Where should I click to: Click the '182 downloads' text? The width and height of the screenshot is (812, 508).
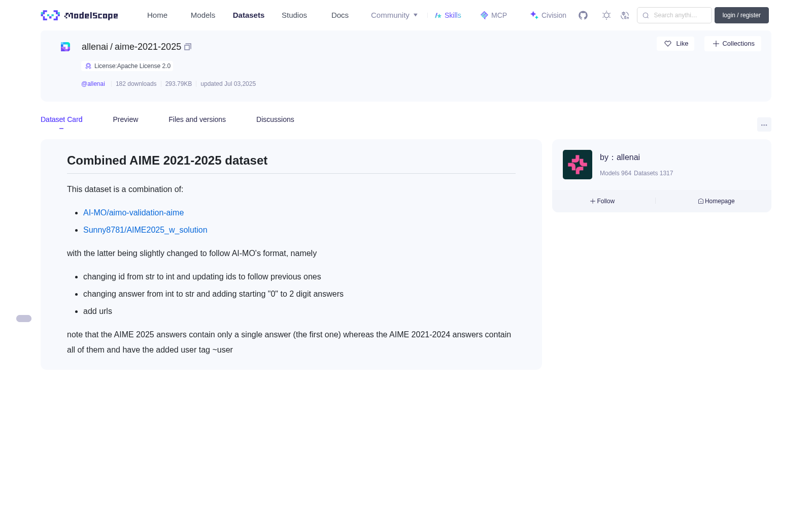click(x=136, y=84)
